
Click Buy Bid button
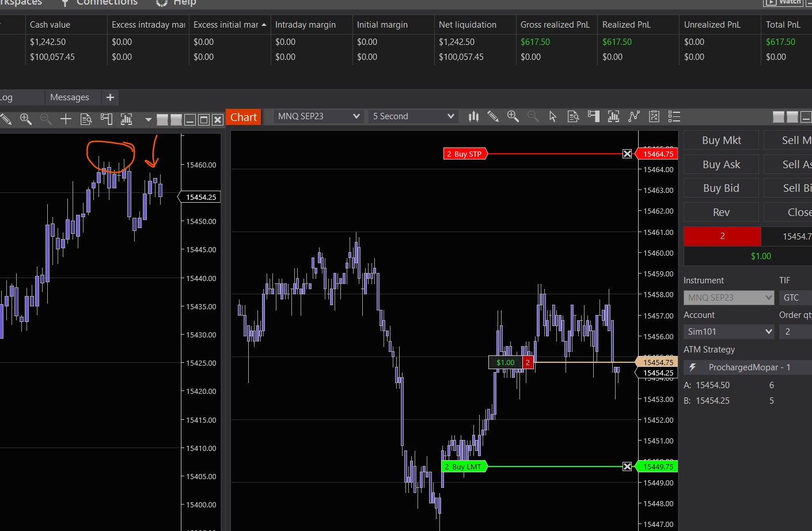click(x=721, y=188)
